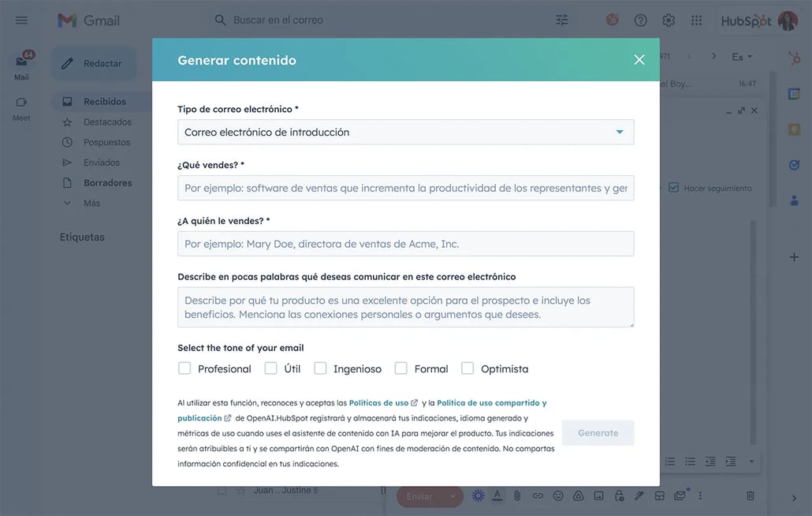Enable the Ingenioso tone checkbox
This screenshot has width=812, height=516.
[x=320, y=368]
